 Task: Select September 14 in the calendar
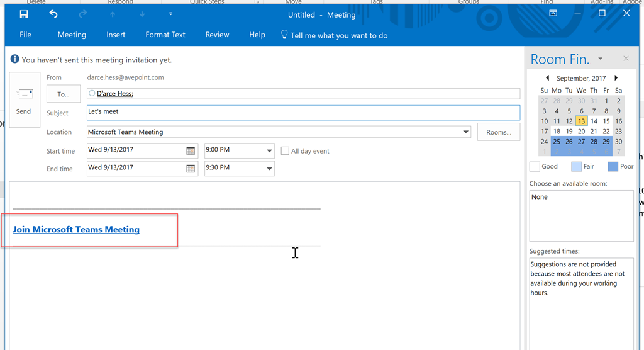(594, 121)
